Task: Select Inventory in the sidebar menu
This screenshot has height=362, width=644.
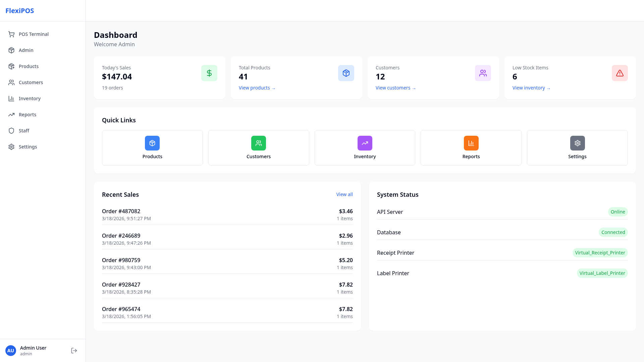Action: point(30,99)
